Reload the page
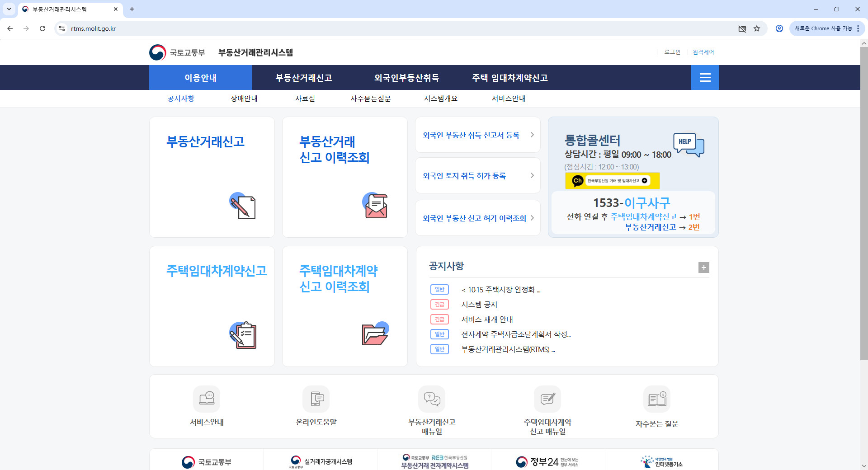This screenshot has height=470, width=868. 42,28
